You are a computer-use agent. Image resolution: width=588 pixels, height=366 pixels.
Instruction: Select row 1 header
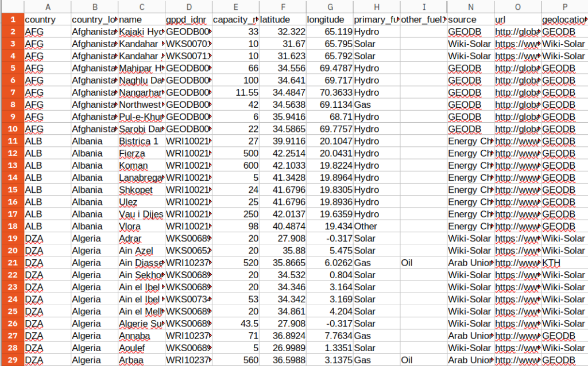(x=13, y=20)
